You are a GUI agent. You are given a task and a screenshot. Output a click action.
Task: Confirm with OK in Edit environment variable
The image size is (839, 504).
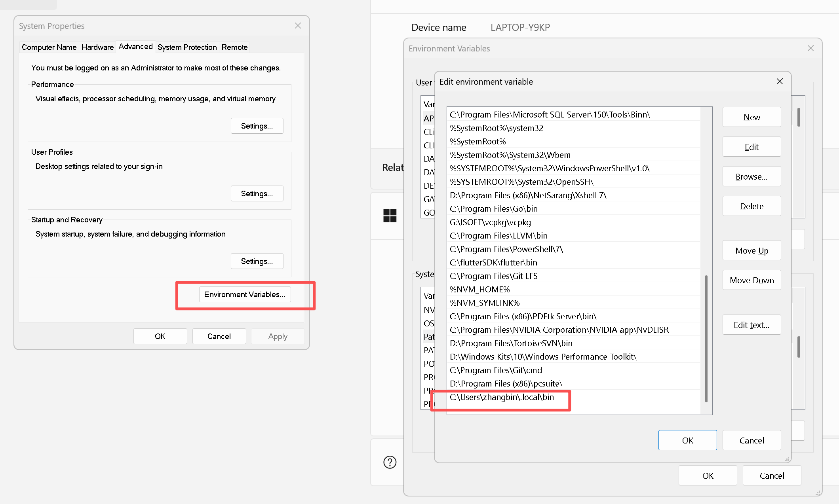(x=687, y=440)
